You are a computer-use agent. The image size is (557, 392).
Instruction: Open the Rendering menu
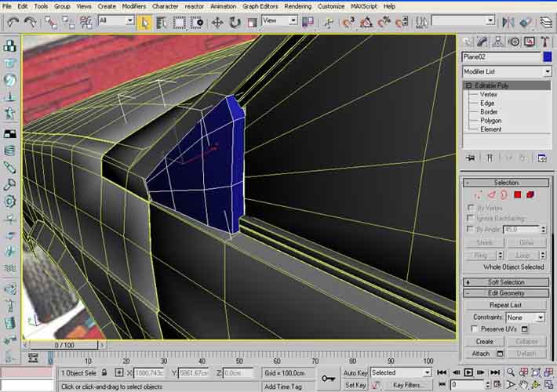point(297,5)
